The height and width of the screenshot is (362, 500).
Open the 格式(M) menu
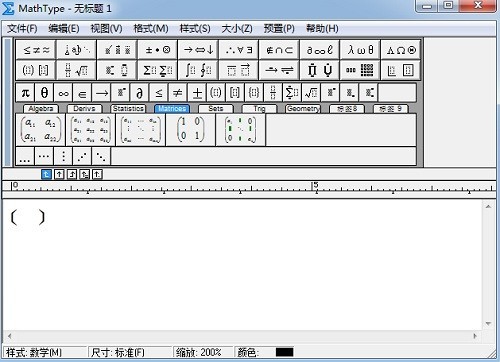(x=151, y=29)
